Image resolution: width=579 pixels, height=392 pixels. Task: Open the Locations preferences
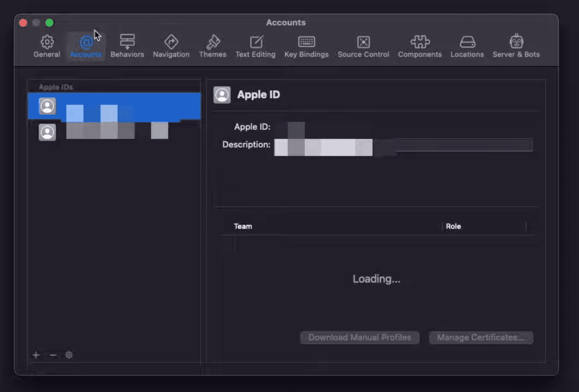(467, 45)
